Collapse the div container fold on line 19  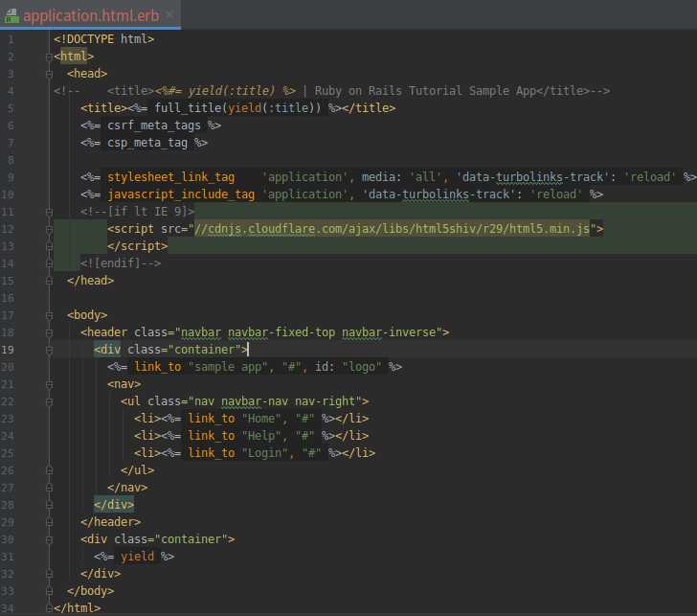pyautogui.click(x=50, y=351)
